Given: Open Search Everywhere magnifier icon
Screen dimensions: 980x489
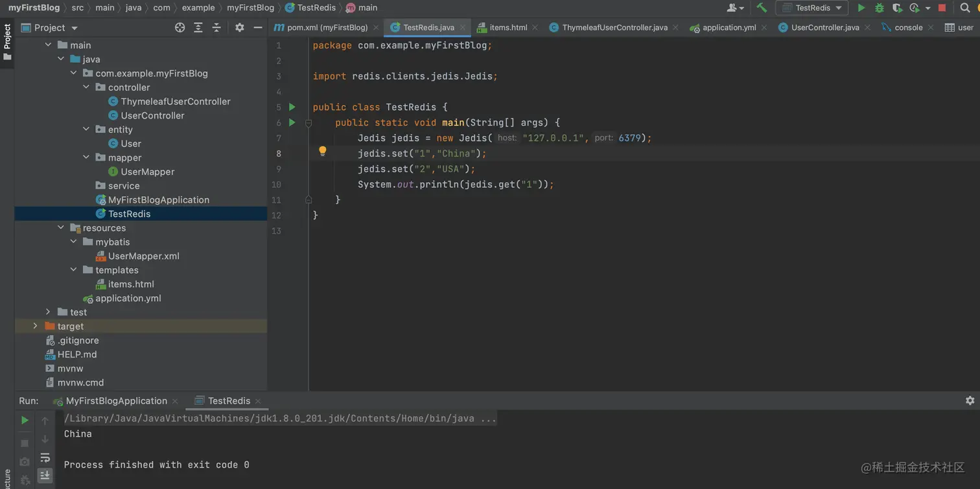Looking at the screenshot, I should click(965, 8).
